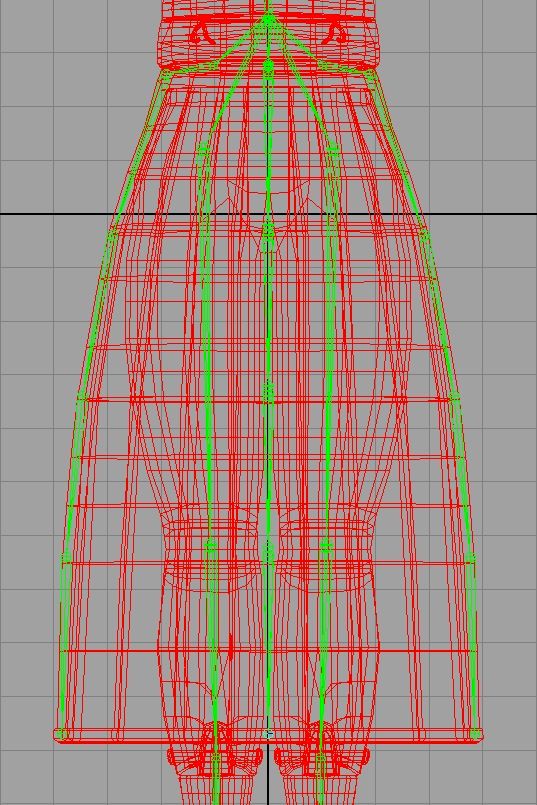Select the right ankle joint

point(320,757)
